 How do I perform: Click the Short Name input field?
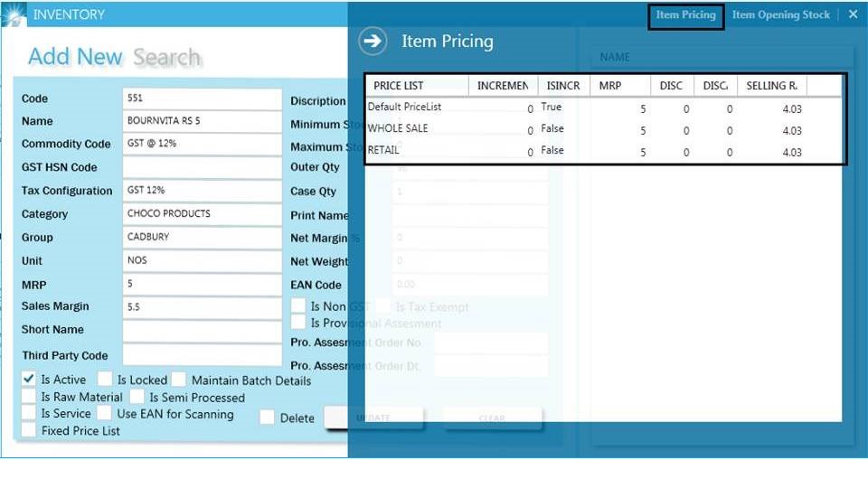pyautogui.click(x=202, y=331)
